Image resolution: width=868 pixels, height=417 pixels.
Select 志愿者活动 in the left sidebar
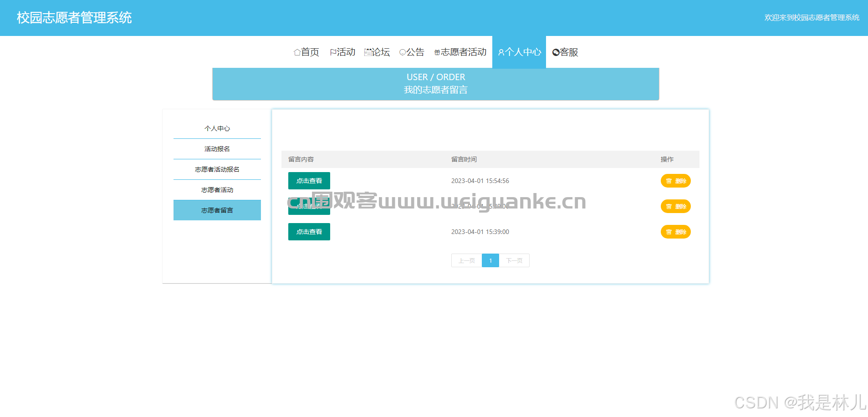[x=217, y=190]
